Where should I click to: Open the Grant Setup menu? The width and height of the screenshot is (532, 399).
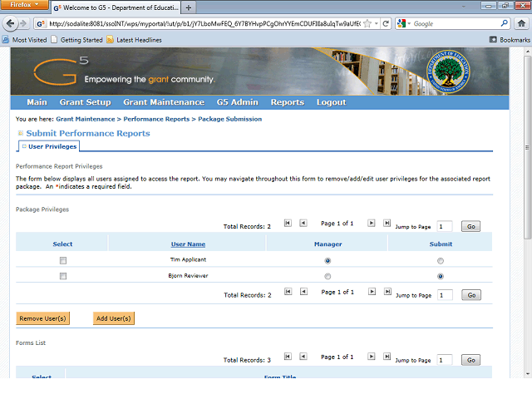click(x=85, y=102)
